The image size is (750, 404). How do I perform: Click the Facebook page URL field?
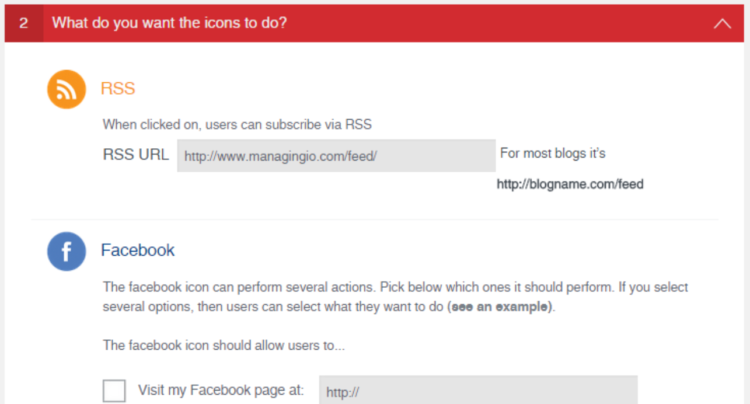(478, 390)
